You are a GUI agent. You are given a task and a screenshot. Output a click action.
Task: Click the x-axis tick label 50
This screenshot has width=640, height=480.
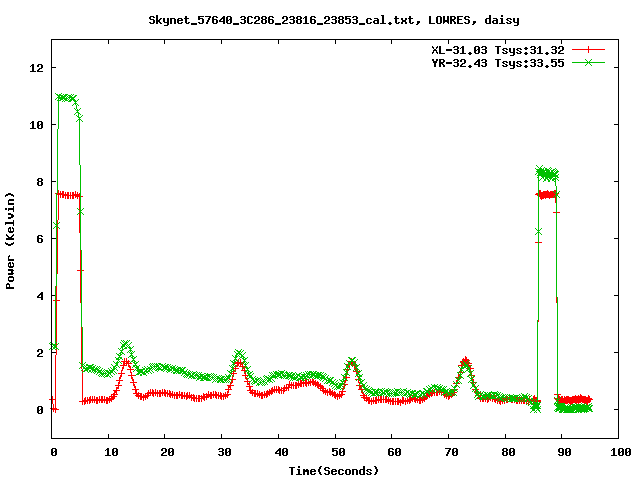338,452
